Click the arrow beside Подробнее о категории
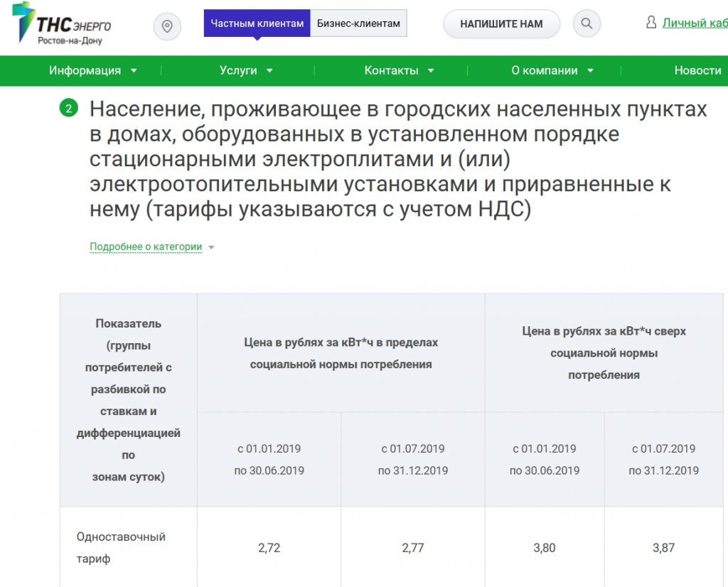This screenshot has height=587, width=728. tap(211, 248)
